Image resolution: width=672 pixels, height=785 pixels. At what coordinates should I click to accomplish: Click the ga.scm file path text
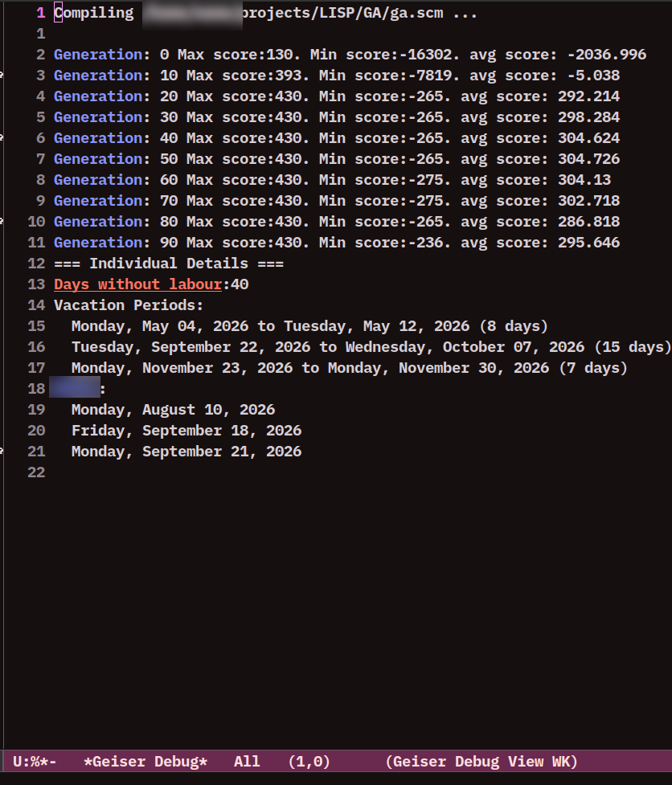click(342, 13)
